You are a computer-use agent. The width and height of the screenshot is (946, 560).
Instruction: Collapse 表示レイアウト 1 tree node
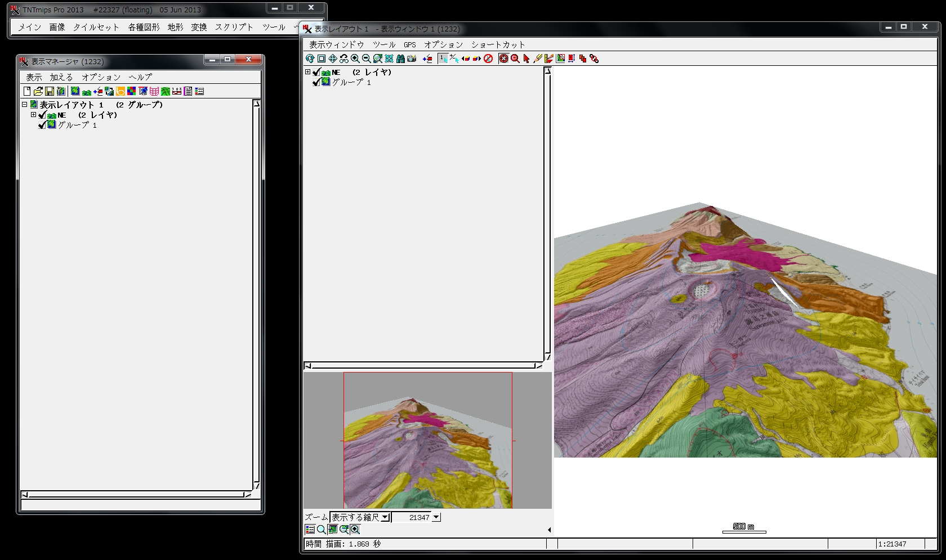tap(25, 104)
